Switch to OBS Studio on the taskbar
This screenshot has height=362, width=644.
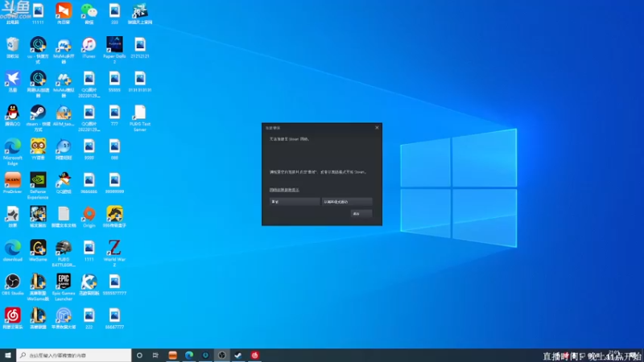(x=222, y=355)
